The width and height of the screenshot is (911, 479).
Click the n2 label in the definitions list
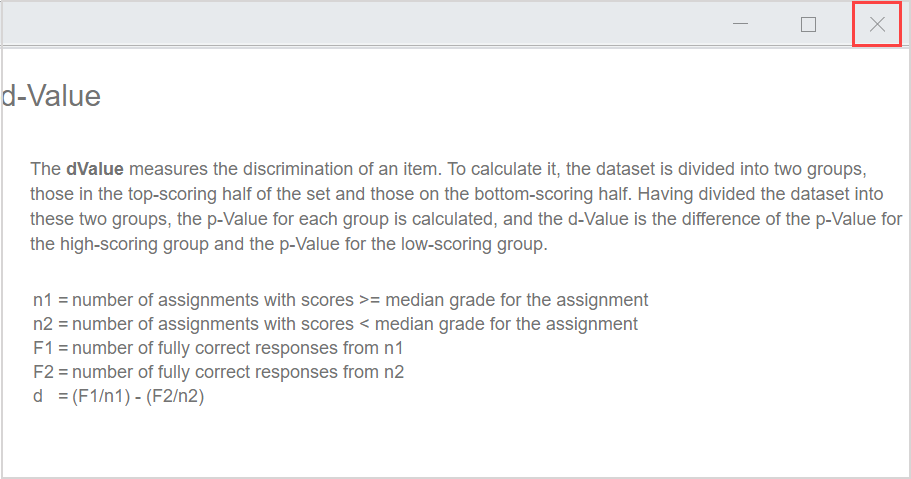pos(42,324)
